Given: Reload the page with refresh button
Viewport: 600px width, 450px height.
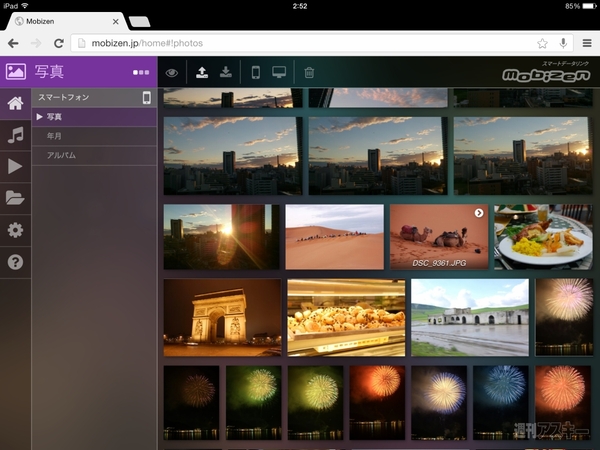Looking at the screenshot, I should pos(58,43).
